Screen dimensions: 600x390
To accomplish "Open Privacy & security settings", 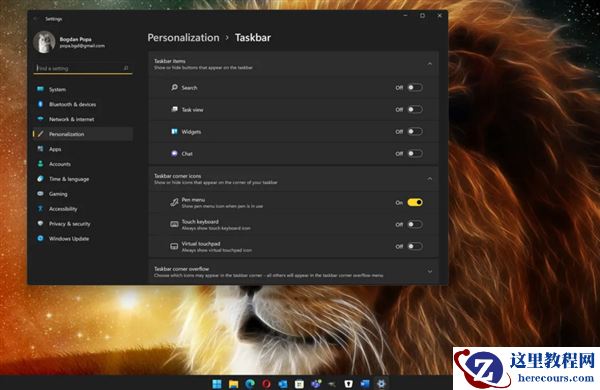I will tap(83, 224).
